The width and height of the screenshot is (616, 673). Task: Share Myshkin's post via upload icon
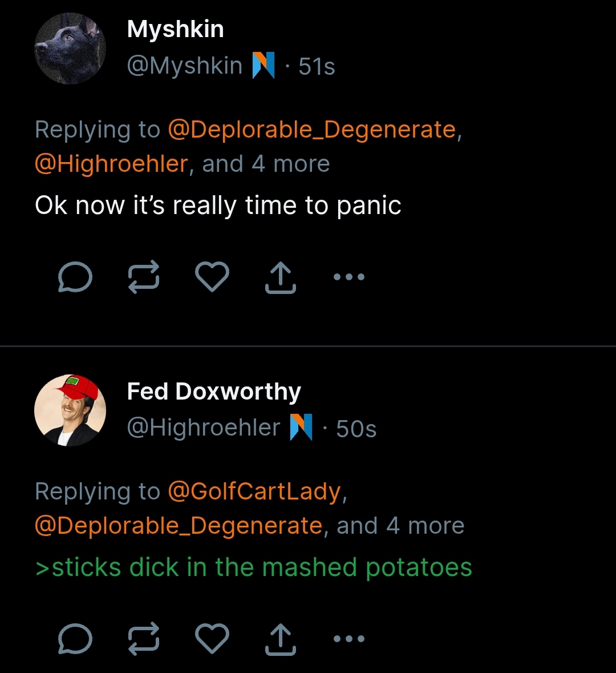tap(281, 277)
